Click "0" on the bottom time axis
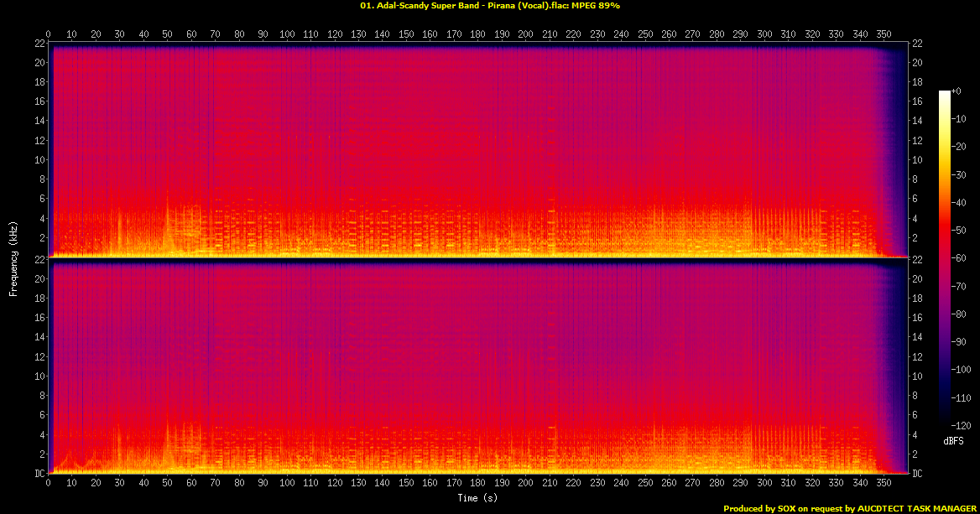The image size is (980, 514). (48, 483)
